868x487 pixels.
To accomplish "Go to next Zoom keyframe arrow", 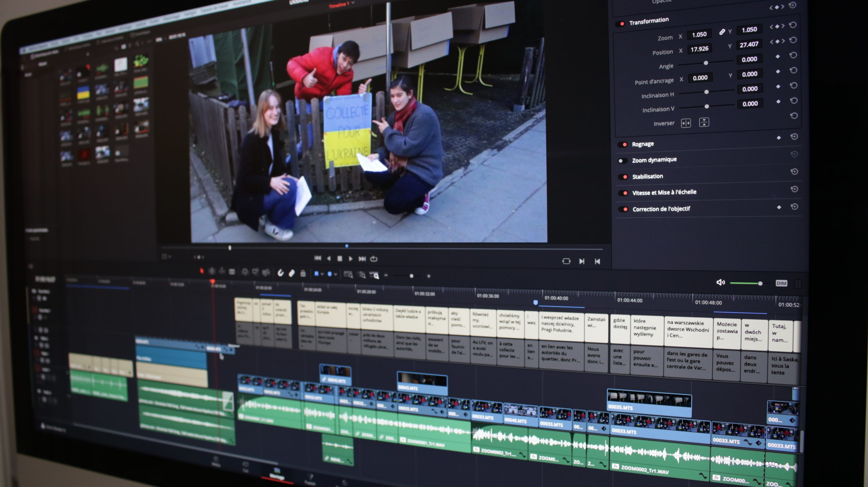I will click(x=783, y=26).
